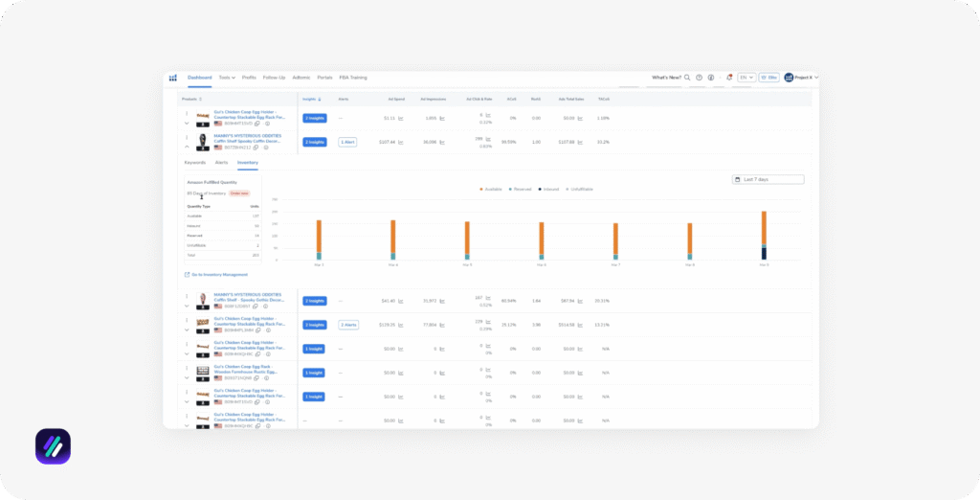The width and height of the screenshot is (980, 500).
Task: Click the external link icon by Inventory Management
Action: pyautogui.click(x=187, y=275)
